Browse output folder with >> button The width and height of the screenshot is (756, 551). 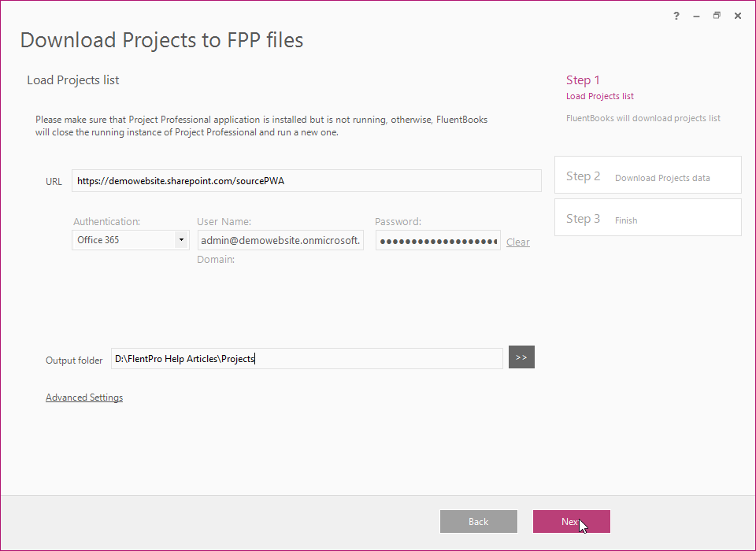tap(521, 357)
